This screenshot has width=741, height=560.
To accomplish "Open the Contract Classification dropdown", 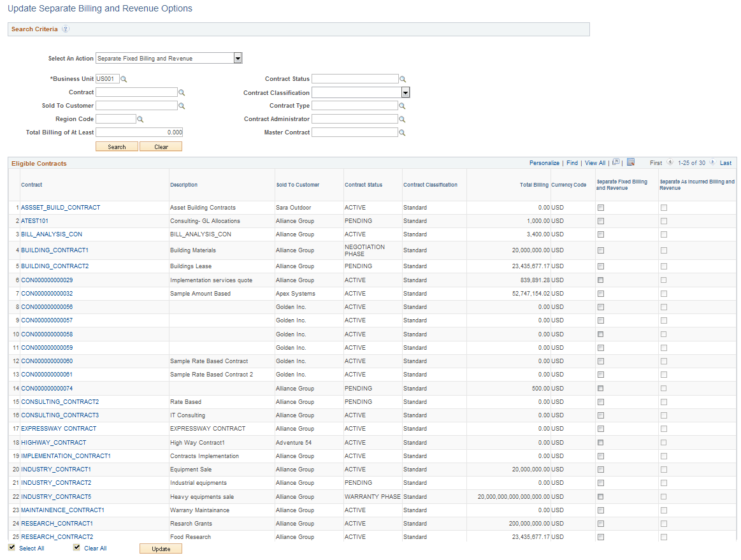I will click(x=405, y=92).
